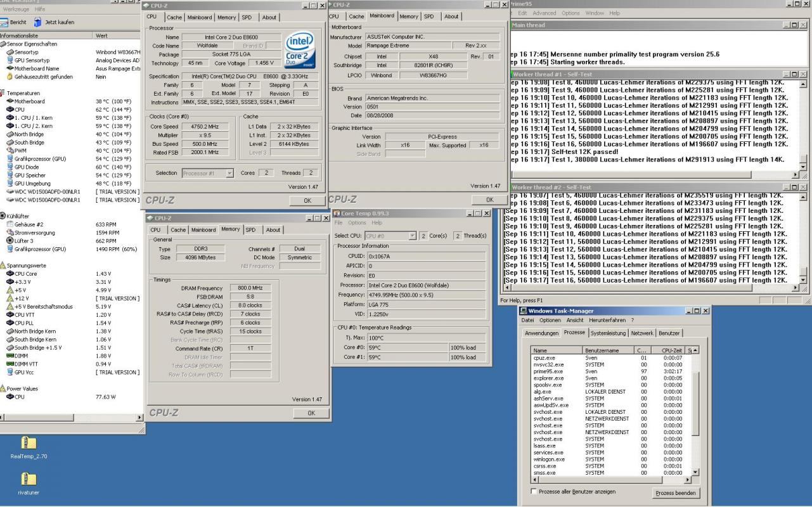Open the Hilfe menu in sensor window
Screen dimensions: 812x507
40,9
